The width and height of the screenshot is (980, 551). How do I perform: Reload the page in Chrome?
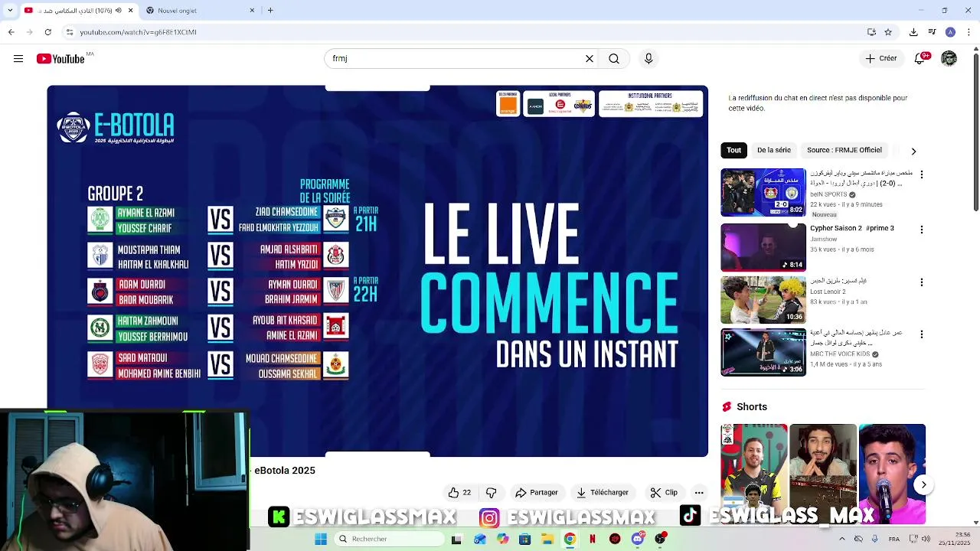point(48,32)
